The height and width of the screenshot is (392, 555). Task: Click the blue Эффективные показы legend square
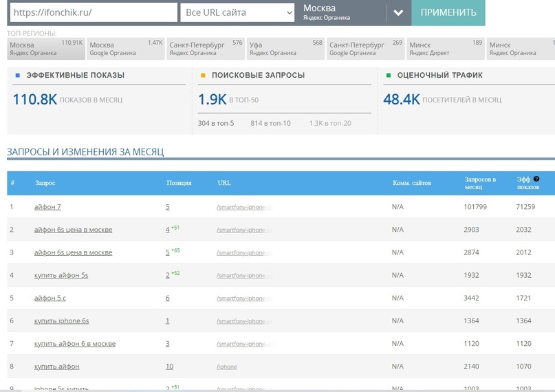click(18, 76)
